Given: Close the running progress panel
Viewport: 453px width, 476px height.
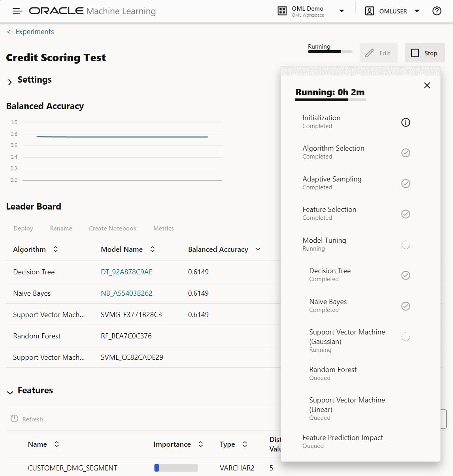Looking at the screenshot, I should [x=427, y=85].
